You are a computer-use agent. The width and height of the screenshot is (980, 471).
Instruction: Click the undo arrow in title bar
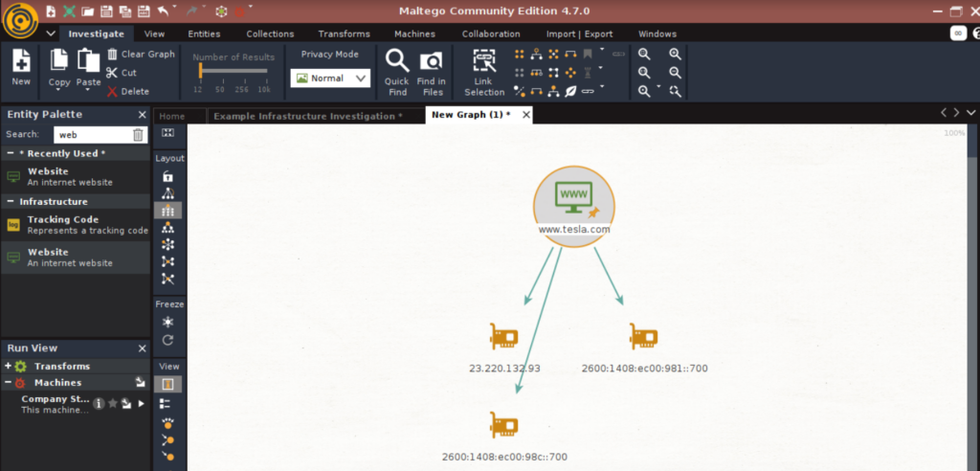[163, 11]
